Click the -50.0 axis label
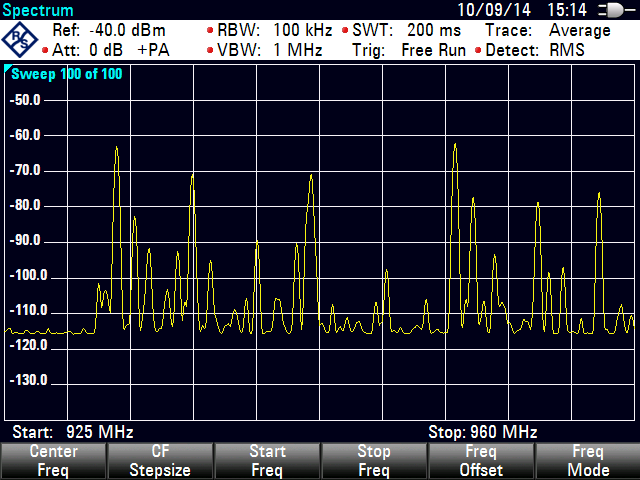Screen dimensions: 640x480 click(25, 100)
